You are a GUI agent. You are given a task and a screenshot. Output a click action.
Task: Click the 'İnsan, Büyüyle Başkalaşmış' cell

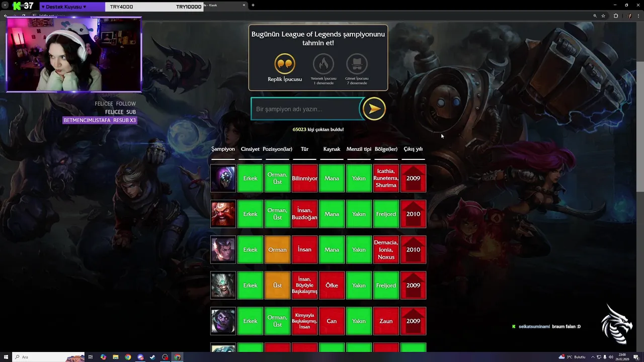[x=304, y=286]
